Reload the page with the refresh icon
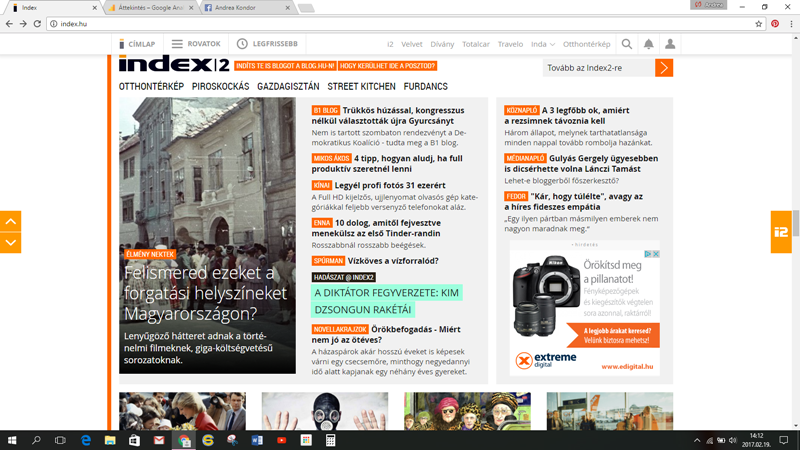 [37, 23]
